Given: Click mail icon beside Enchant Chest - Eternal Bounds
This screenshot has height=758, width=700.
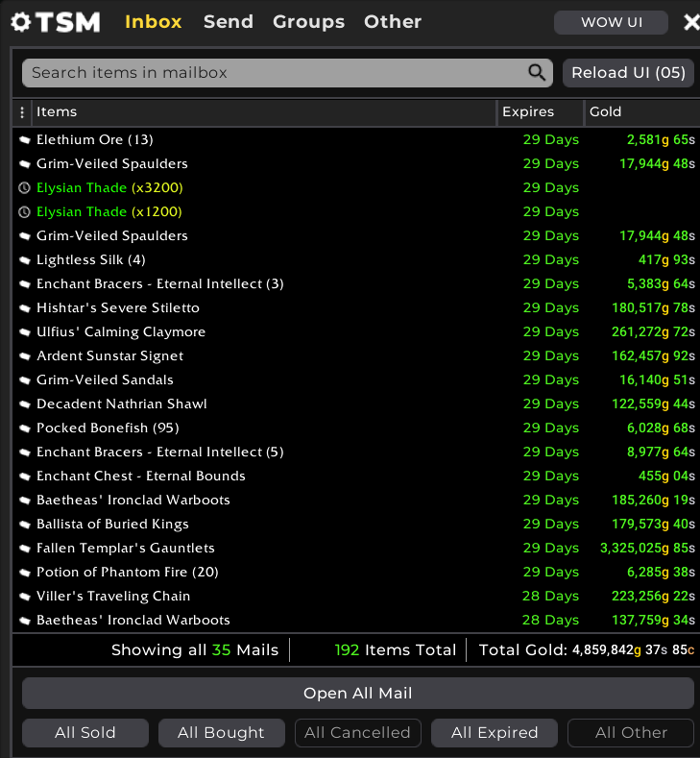Looking at the screenshot, I should pos(25,477).
